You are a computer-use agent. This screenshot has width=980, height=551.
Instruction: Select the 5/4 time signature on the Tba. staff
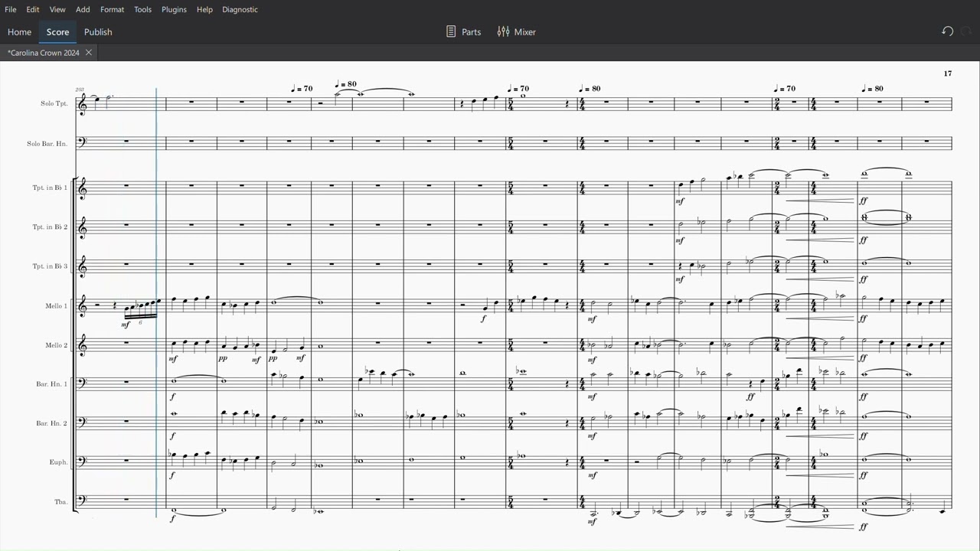click(511, 502)
